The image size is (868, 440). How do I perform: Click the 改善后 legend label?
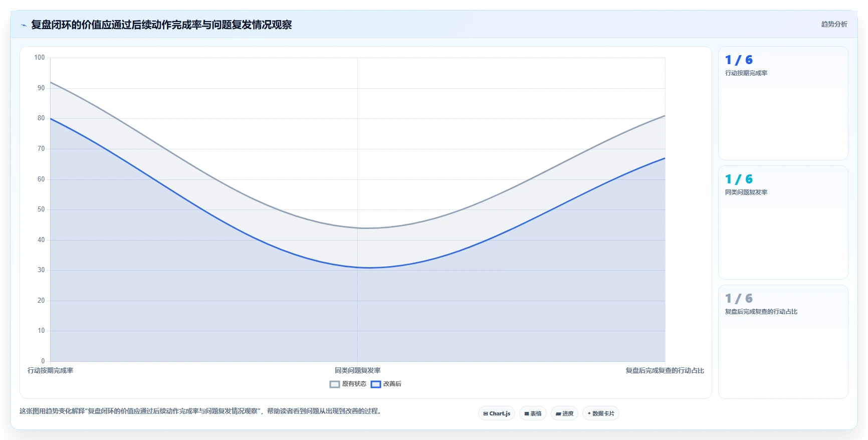click(392, 384)
